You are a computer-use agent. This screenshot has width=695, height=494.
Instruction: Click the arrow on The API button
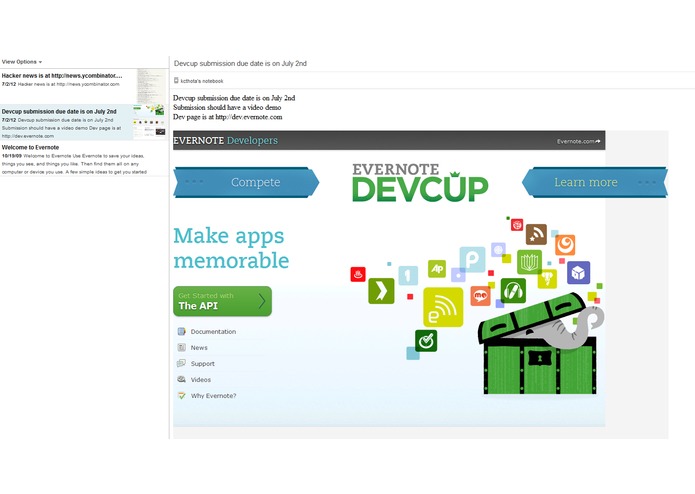point(262,301)
